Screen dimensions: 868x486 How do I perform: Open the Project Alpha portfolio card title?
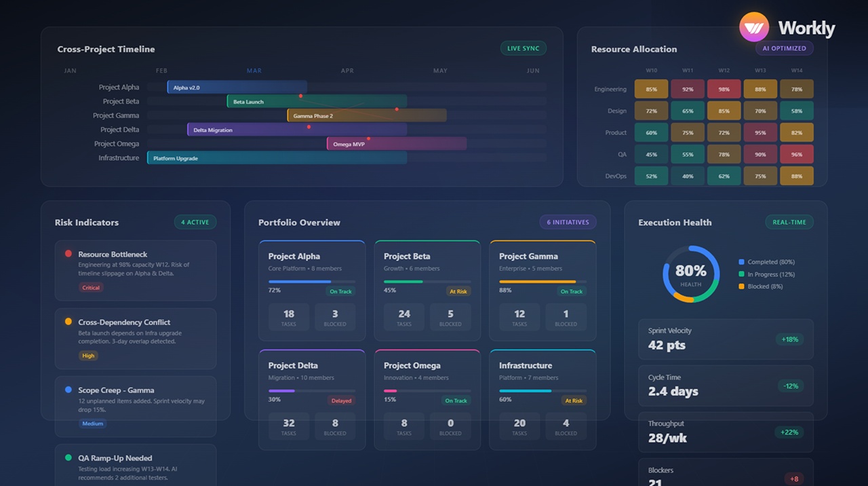tap(294, 256)
